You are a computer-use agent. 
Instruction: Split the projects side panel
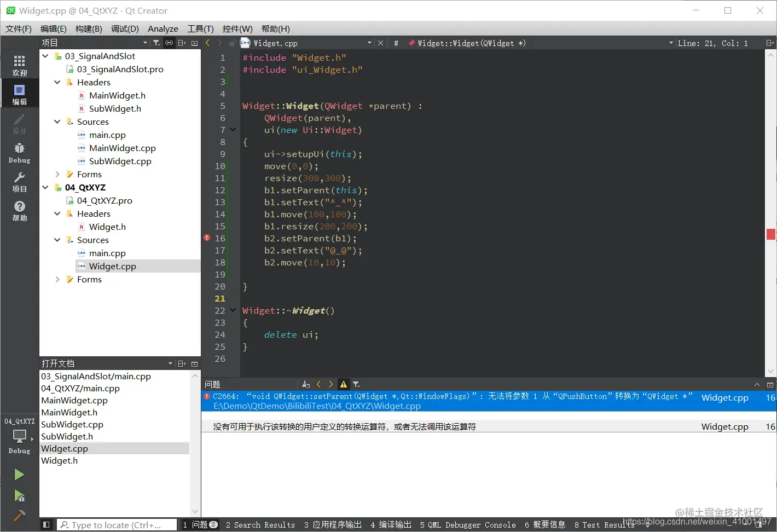(x=182, y=43)
